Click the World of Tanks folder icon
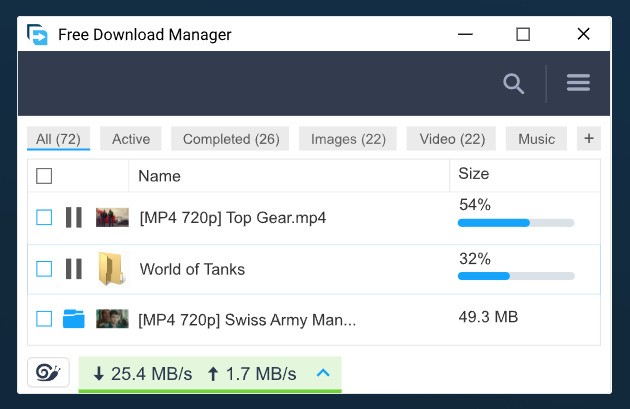The height and width of the screenshot is (409, 630). pos(111,269)
